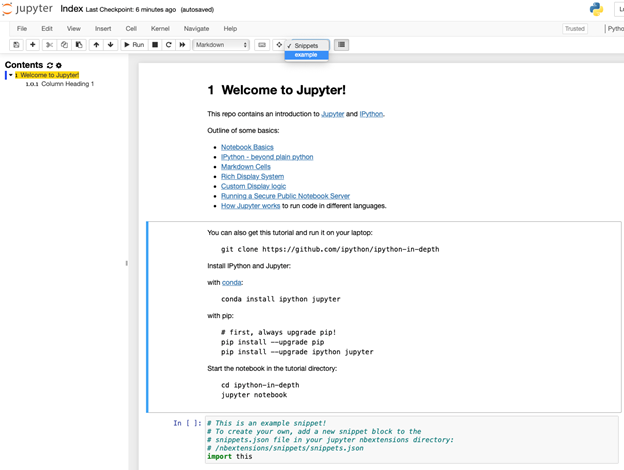Move the cell up with arrow icon
Screen dimensions: 624x470
(x=96, y=45)
